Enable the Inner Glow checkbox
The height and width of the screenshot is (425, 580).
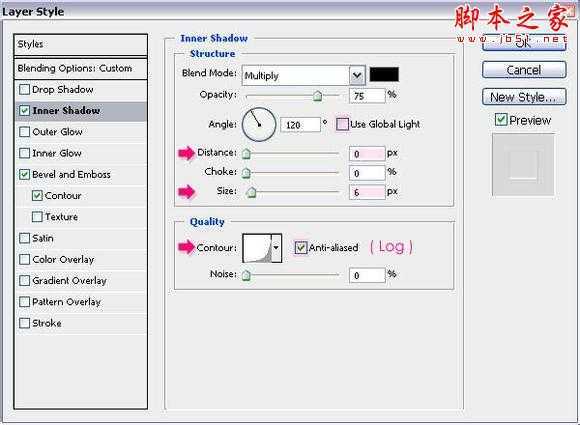(x=24, y=153)
